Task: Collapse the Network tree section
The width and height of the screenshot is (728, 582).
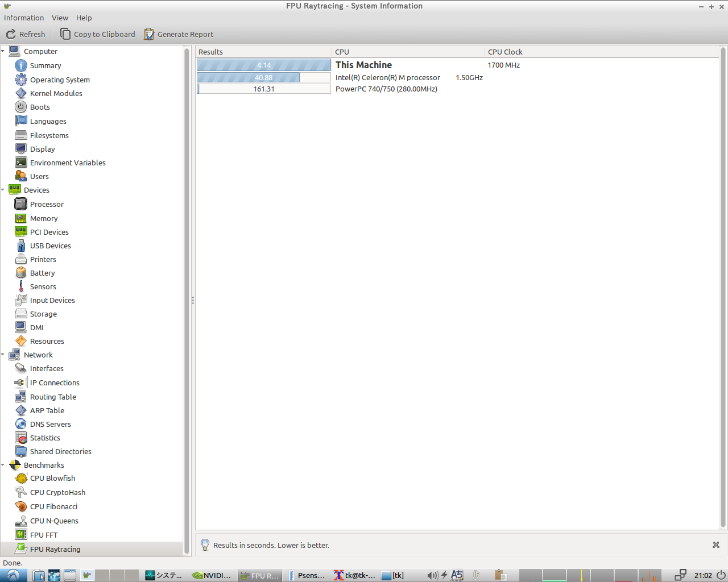Action: point(3,355)
